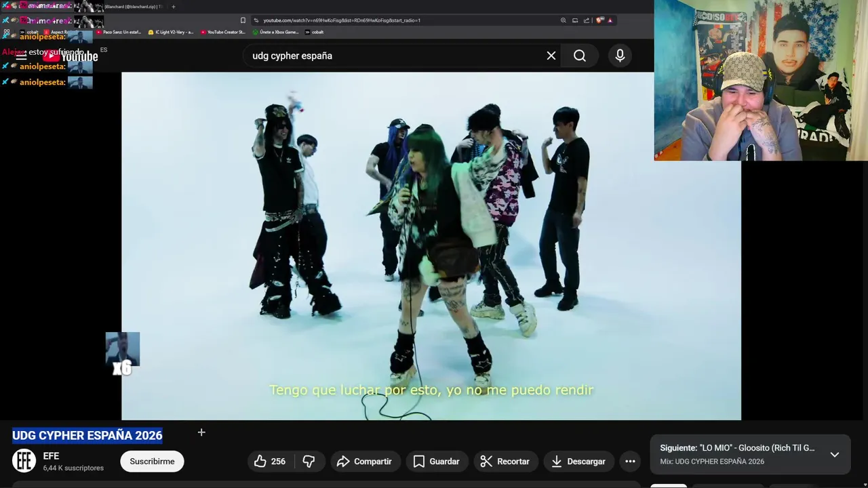Click the plus icon beside video title
This screenshot has width=868, height=488.
click(201, 432)
